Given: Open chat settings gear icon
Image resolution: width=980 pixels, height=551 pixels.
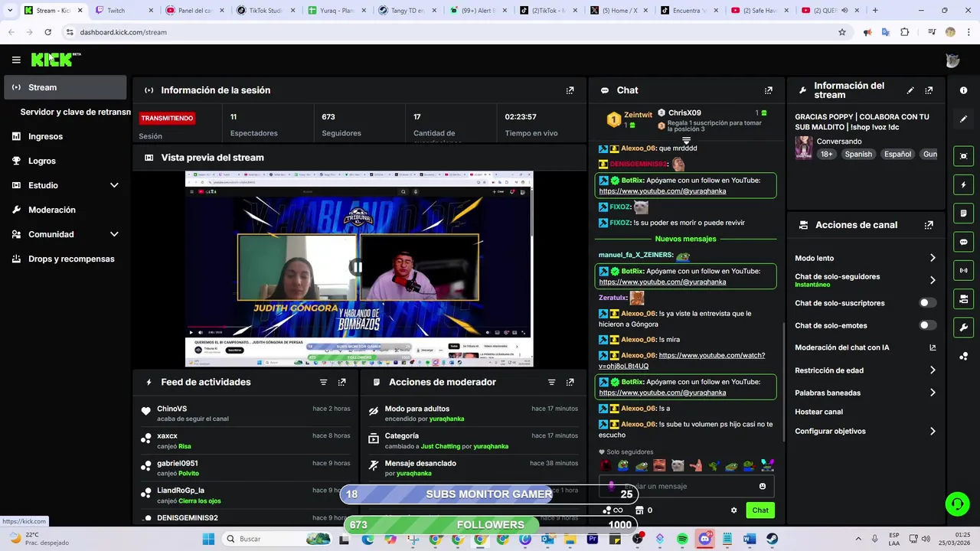Looking at the screenshot, I should [733, 510].
